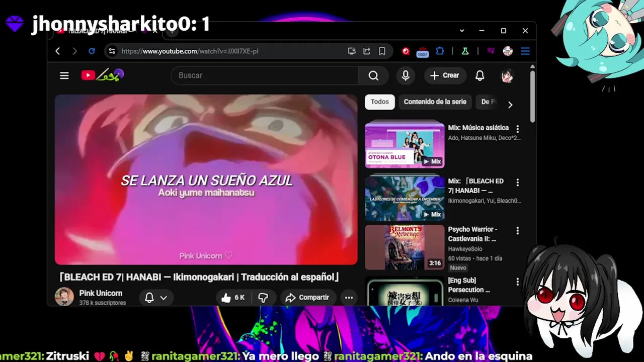Image resolution: width=644 pixels, height=362 pixels.
Task: Click the Pink Unicorn channel avatar
Action: 64,297
